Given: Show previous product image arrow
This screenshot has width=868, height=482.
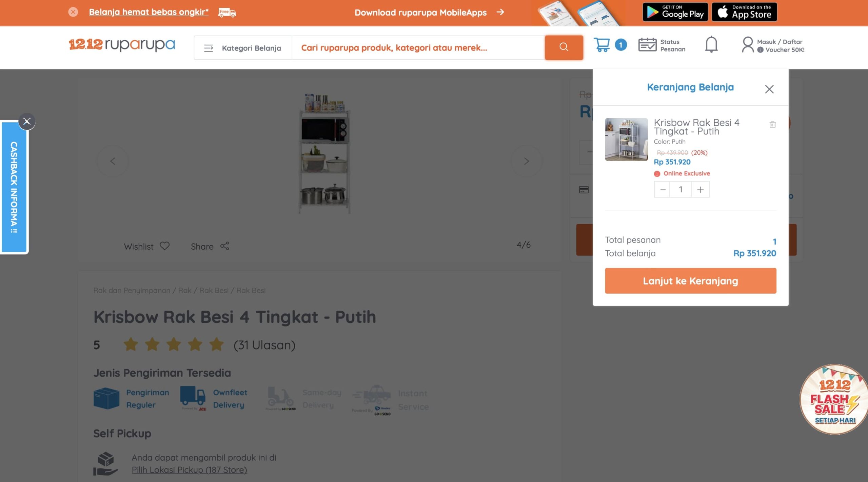Looking at the screenshot, I should pos(113,161).
